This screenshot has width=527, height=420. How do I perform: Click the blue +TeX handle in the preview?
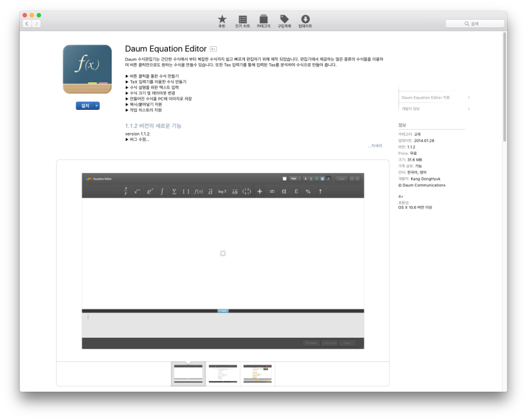(x=223, y=311)
